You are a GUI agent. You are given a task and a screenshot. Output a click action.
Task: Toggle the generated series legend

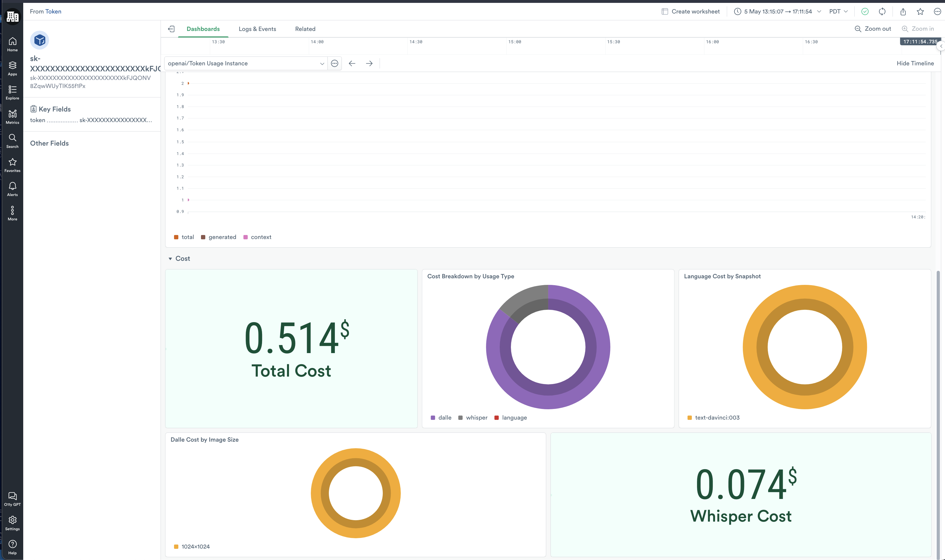(218, 237)
